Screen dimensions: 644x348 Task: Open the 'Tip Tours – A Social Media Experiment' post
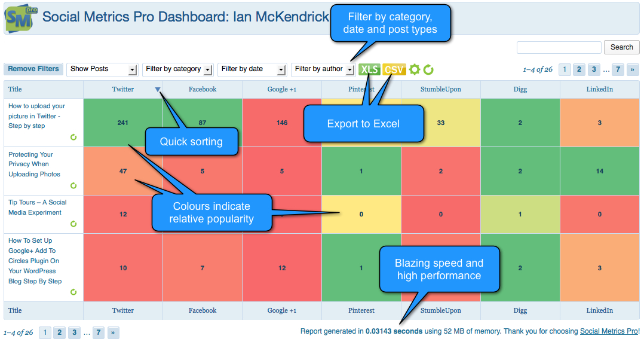click(38, 207)
